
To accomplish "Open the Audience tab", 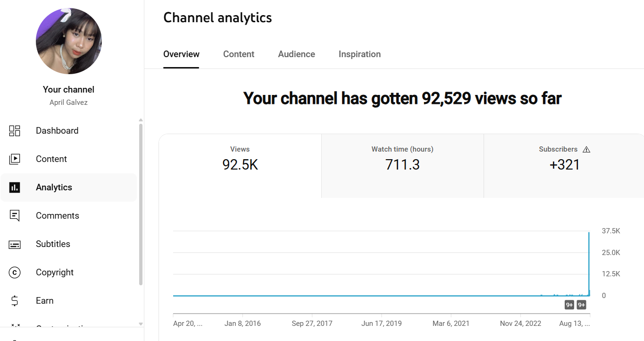I will pyautogui.click(x=296, y=54).
